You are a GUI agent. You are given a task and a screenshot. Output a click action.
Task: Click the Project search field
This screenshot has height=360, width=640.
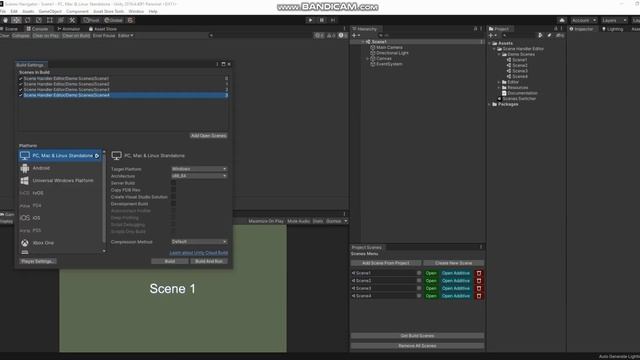pos(518,36)
